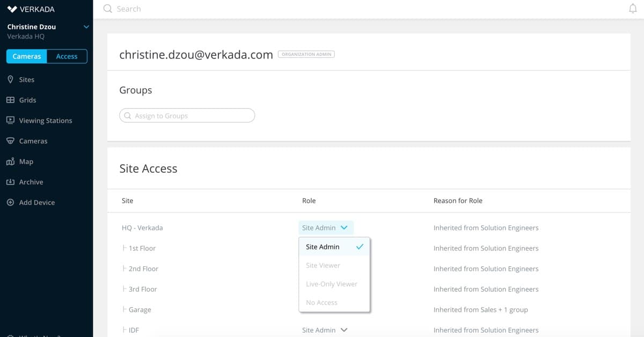This screenshot has width=644, height=337.
Task: Select Site Admin in role menu
Action: coord(323,247)
